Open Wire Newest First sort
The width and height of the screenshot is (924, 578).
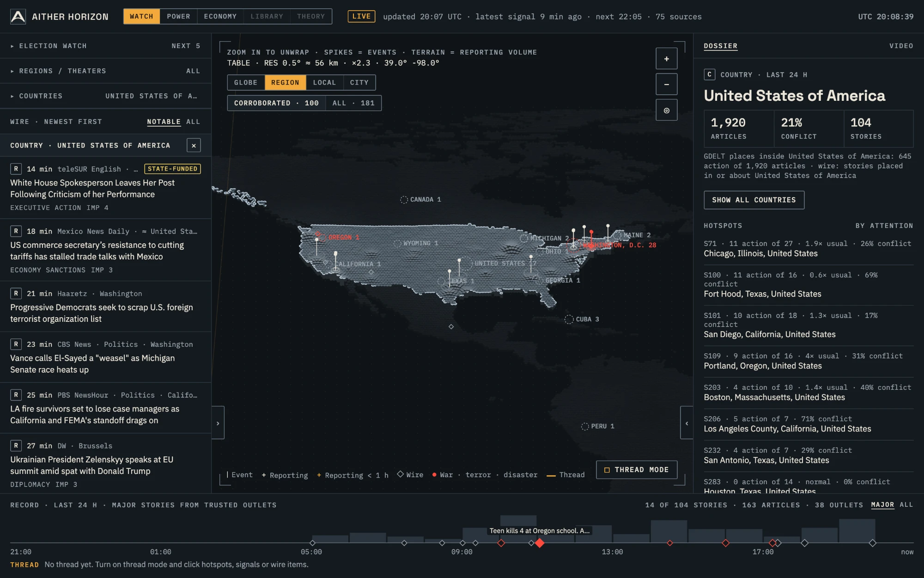pos(56,122)
